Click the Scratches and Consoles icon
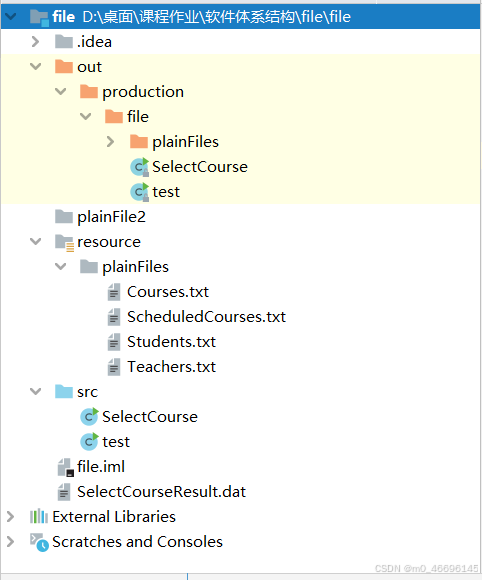This screenshot has width=482, height=580. [x=39, y=542]
